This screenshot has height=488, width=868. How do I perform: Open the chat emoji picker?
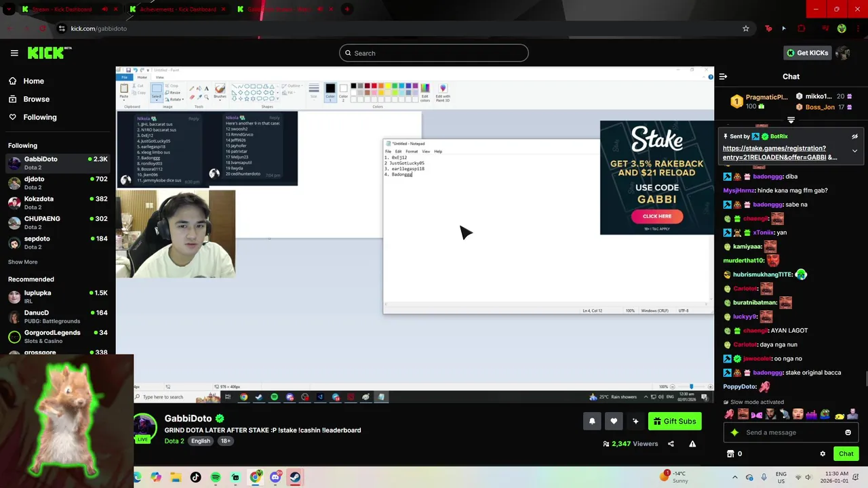[848, 432]
